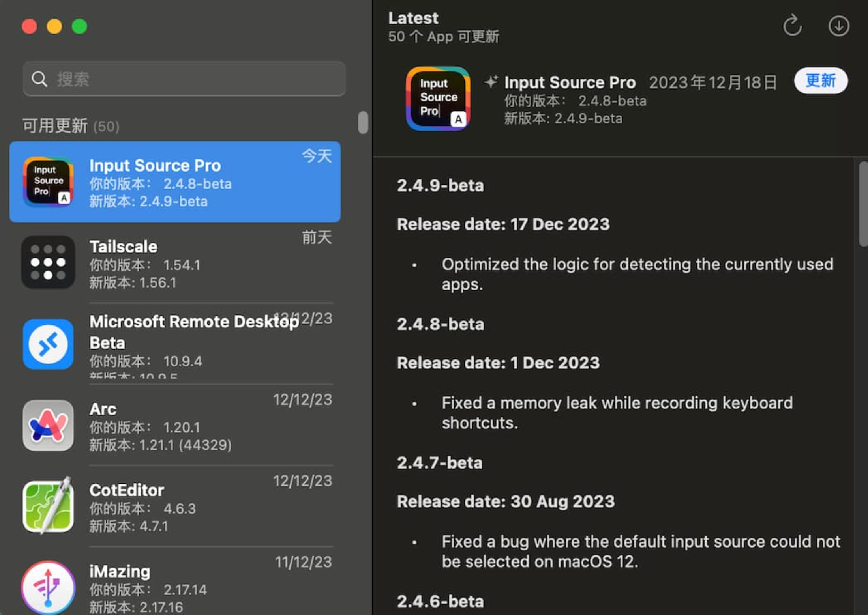This screenshot has height=615, width=868.
Task: Click the refresh updates circular arrow icon
Action: [x=792, y=26]
